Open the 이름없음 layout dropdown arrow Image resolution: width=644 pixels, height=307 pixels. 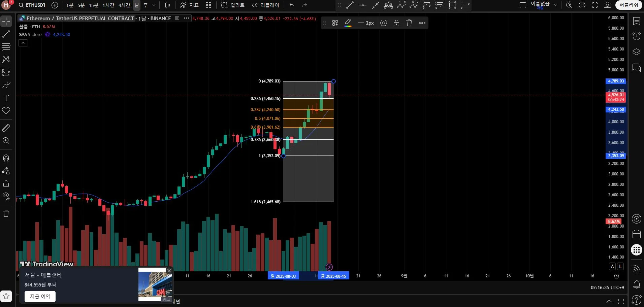click(x=556, y=5)
